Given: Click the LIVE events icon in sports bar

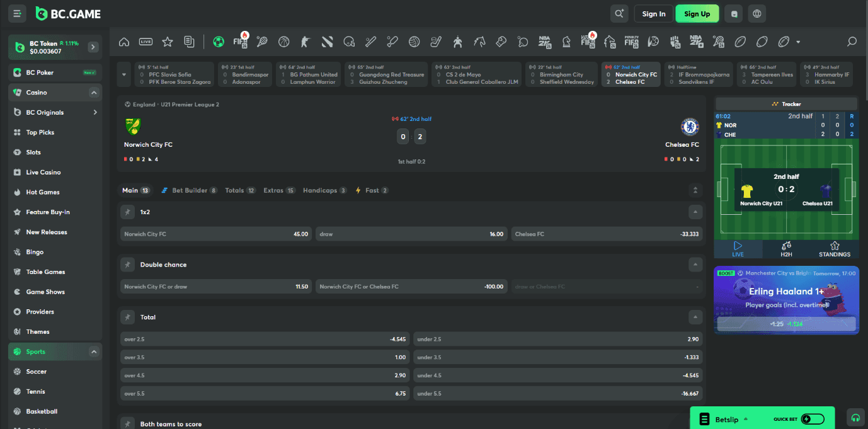Looking at the screenshot, I should pyautogui.click(x=146, y=42).
